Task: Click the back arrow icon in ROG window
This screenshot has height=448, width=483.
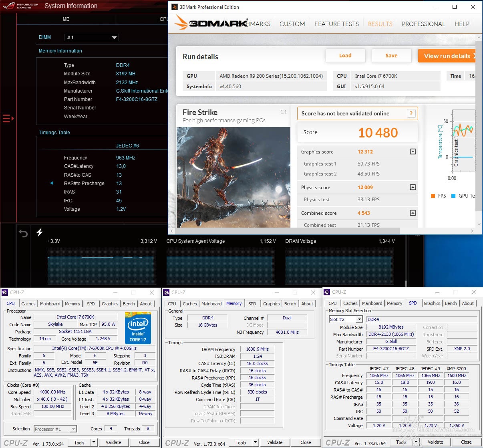Action: [23, 233]
